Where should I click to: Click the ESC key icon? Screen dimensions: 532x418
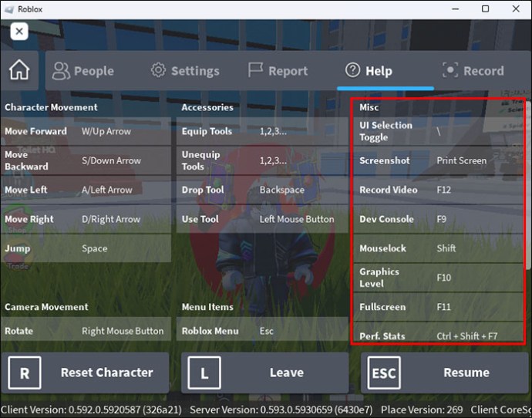(x=383, y=373)
